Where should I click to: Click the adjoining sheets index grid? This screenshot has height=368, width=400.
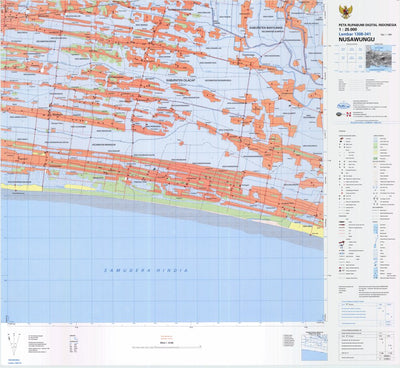click(351, 58)
